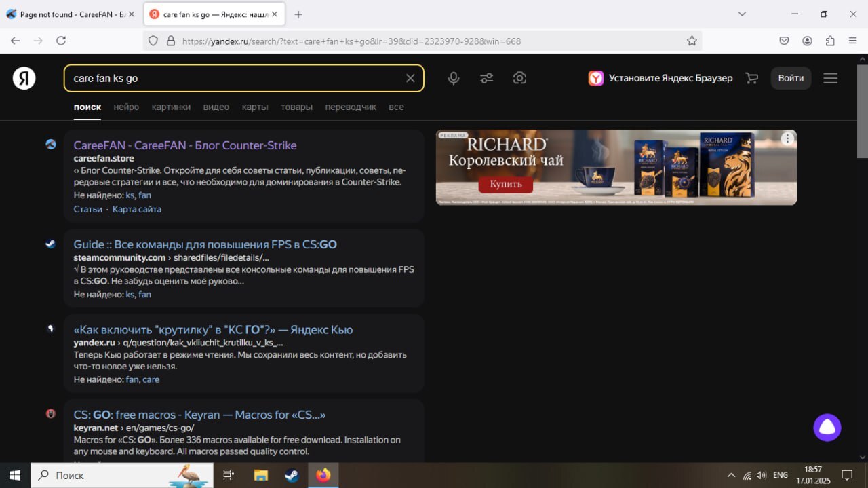Click Купить button in Richard ad
The height and width of the screenshot is (488, 868).
point(506,184)
